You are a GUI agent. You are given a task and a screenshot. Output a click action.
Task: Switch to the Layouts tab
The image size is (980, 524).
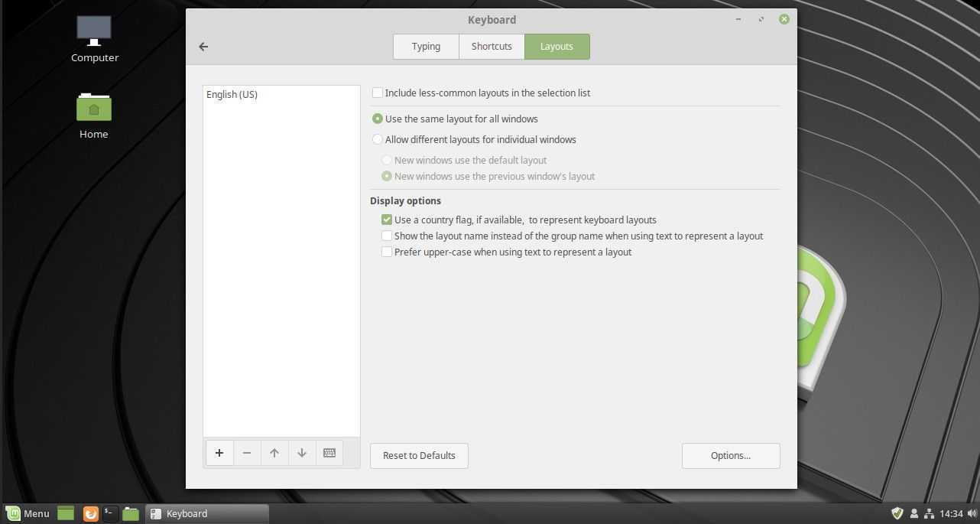(x=557, y=47)
